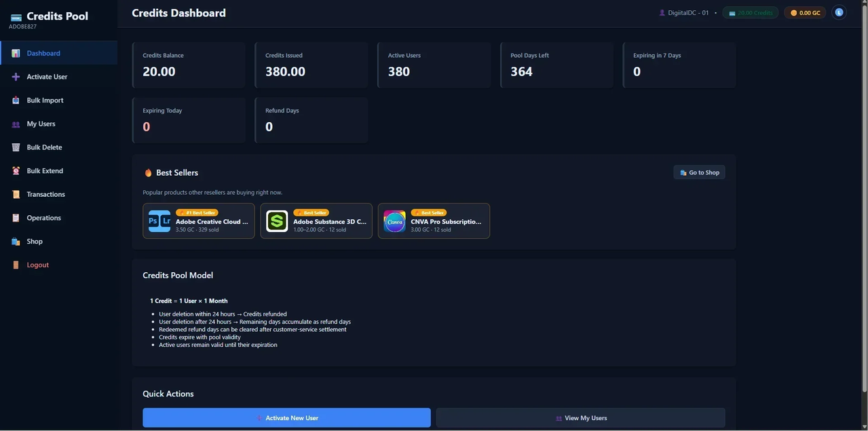Click the gold coin icon in GC badge

[794, 13]
